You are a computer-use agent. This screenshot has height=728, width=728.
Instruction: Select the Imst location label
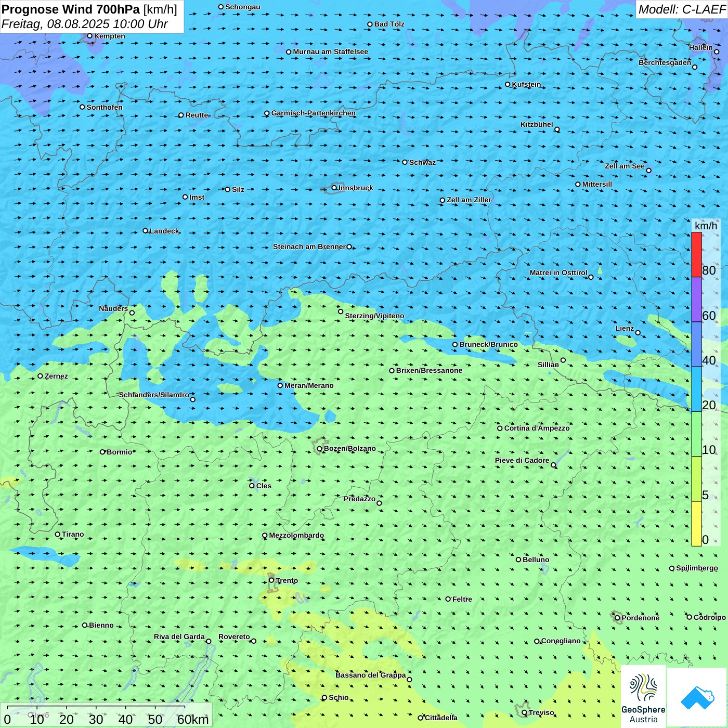point(197,197)
